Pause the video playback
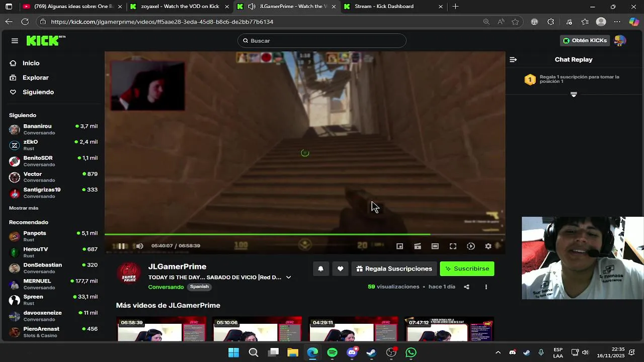The image size is (644, 362). pos(121,246)
